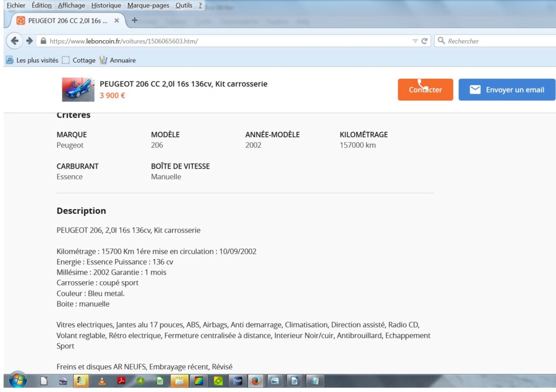Open the address bar history dropdown arrow
This screenshot has width=556, height=392.
click(415, 41)
